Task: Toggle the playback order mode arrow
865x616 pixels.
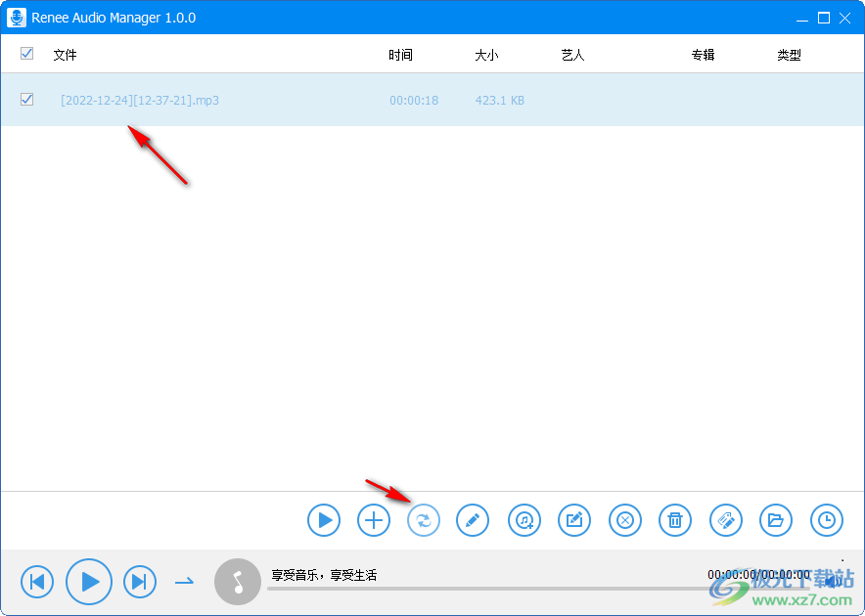Action: coord(184,581)
